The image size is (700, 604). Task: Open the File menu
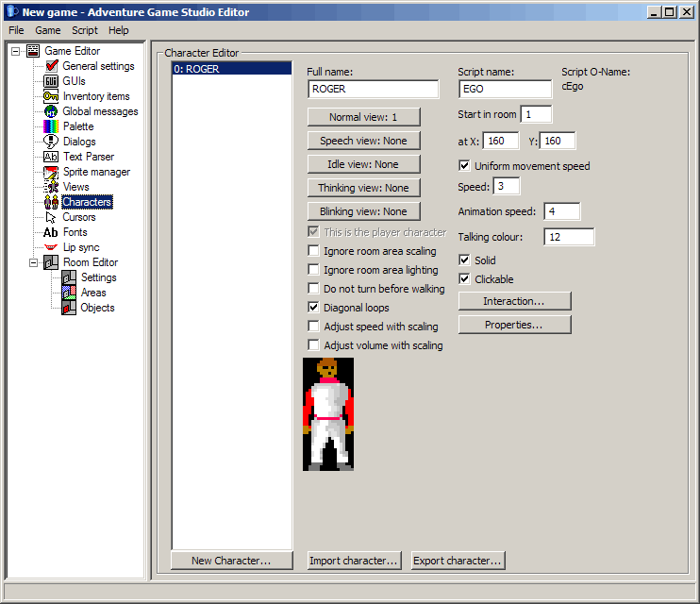click(16, 30)
